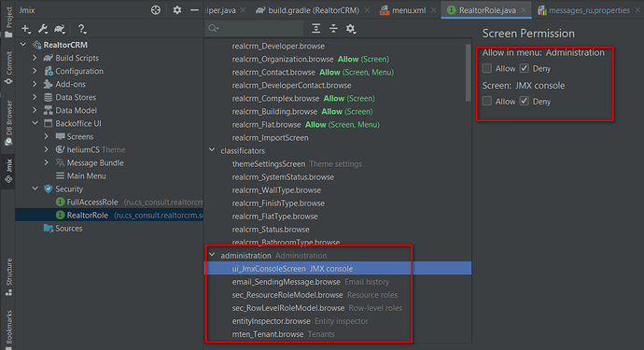This screenshot has width=644, height=350.
Task: Expand the Configuration node
Action: (x=35, y=71)
